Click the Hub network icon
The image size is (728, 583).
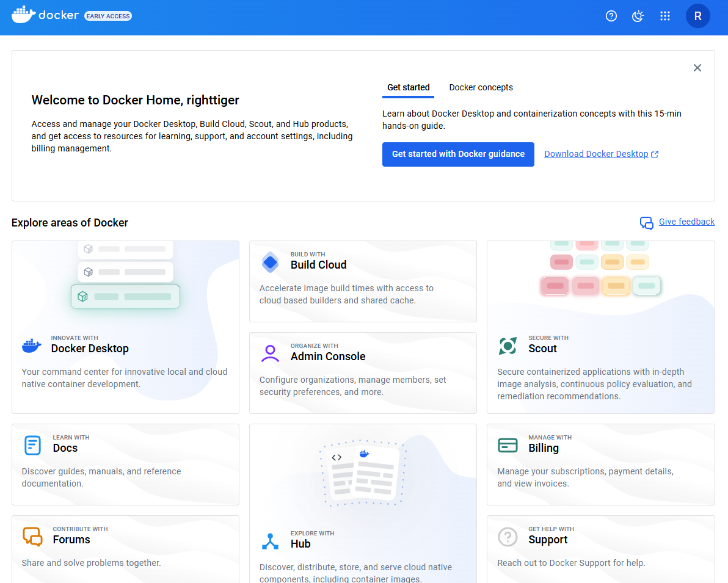pyautogui.click(x=270, y=541)
